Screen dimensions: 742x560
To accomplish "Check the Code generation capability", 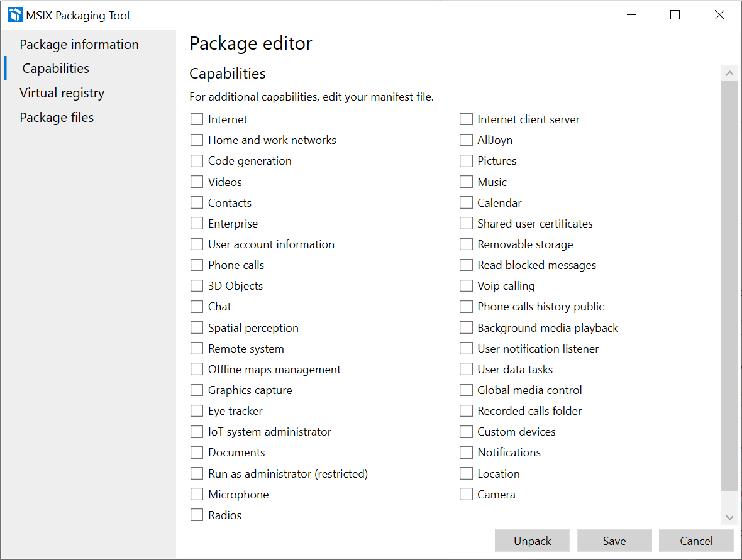I will pos(196,161).
